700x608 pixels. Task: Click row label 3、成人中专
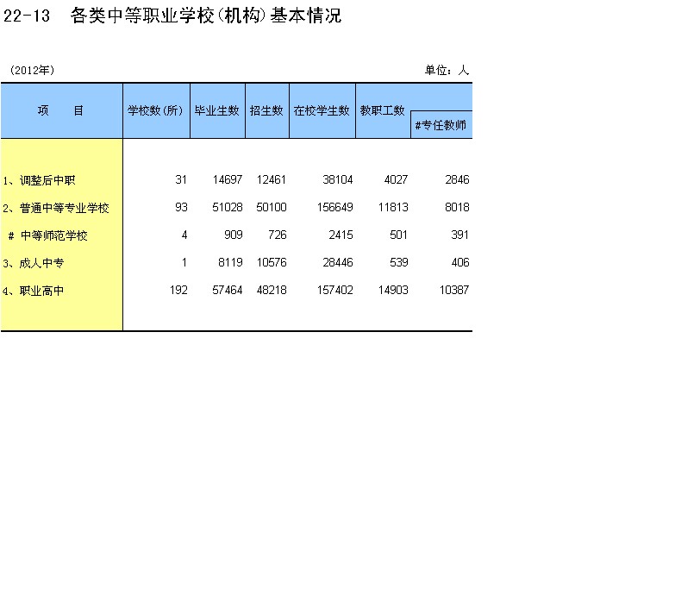34,264
